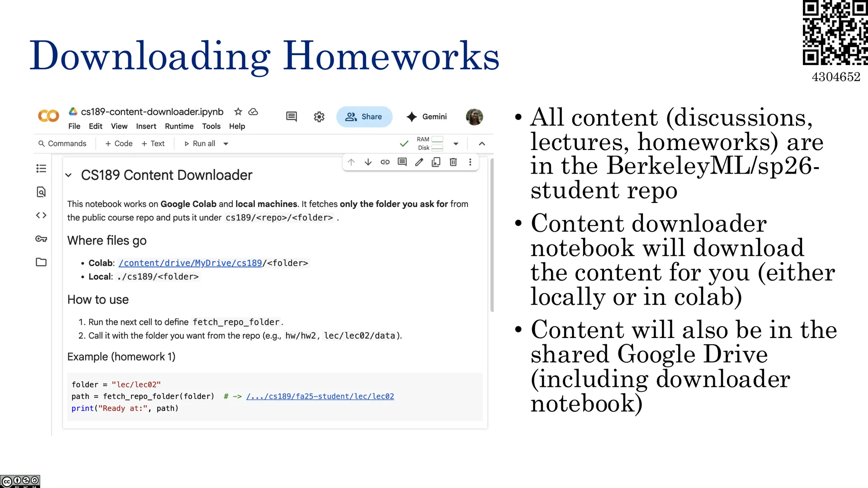This screenshot has width=868, height=488.
Task: Add a new Code cell
Action: point(118,144)
